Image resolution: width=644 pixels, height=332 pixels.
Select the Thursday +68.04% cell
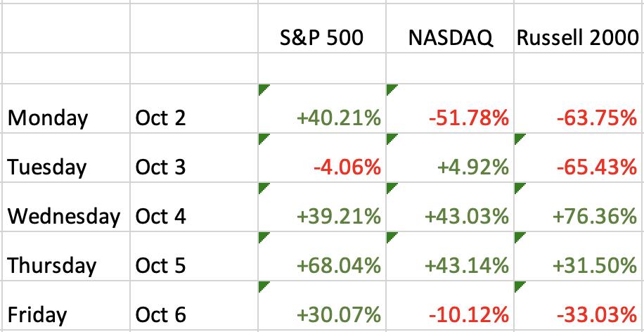pyautogui.click(x=322, y=257)
